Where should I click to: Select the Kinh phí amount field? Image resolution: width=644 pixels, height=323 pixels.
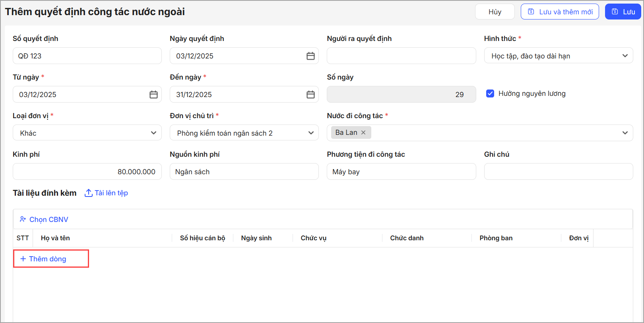click(87, 172)
